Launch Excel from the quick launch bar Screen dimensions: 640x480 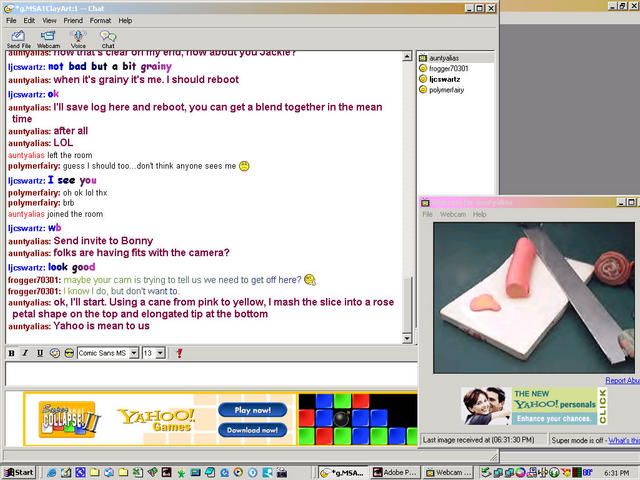(x=138, y=473)
